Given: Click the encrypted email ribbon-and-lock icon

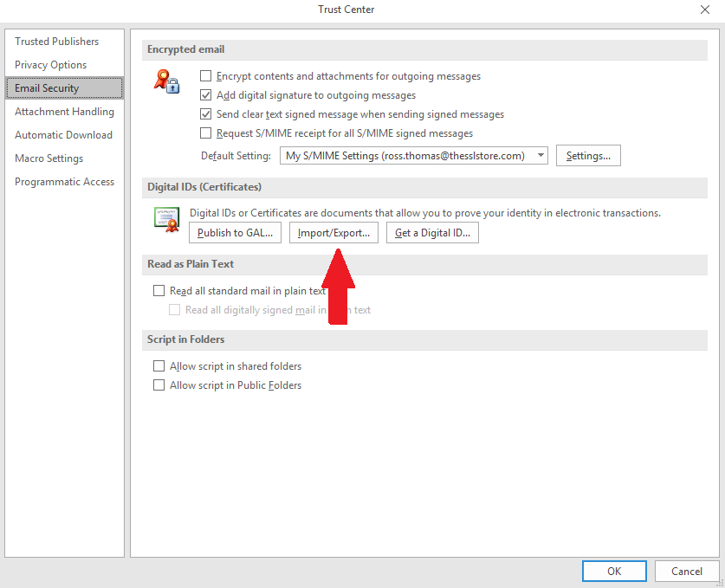Looking at the screenshot, I should (166, 81).
